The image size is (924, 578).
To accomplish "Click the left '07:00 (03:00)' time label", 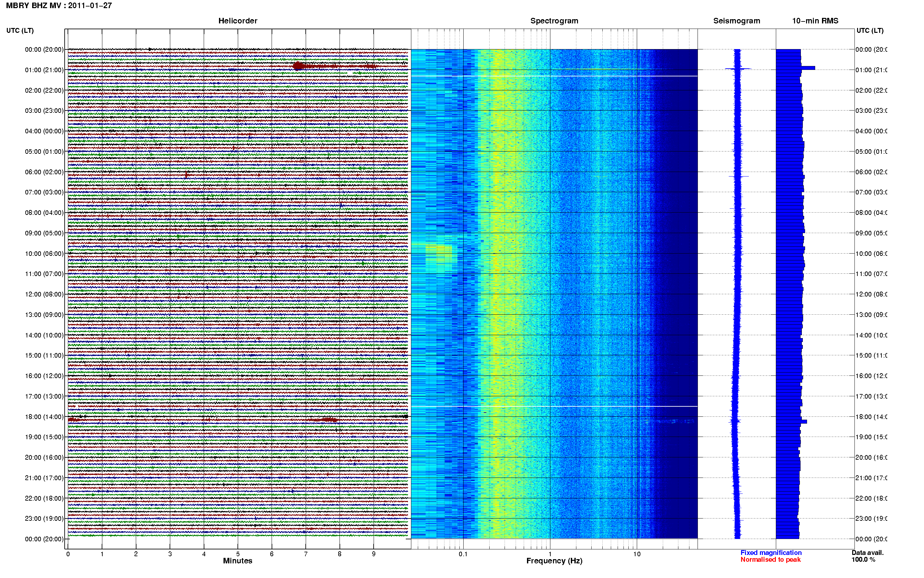I will point(44,192).
